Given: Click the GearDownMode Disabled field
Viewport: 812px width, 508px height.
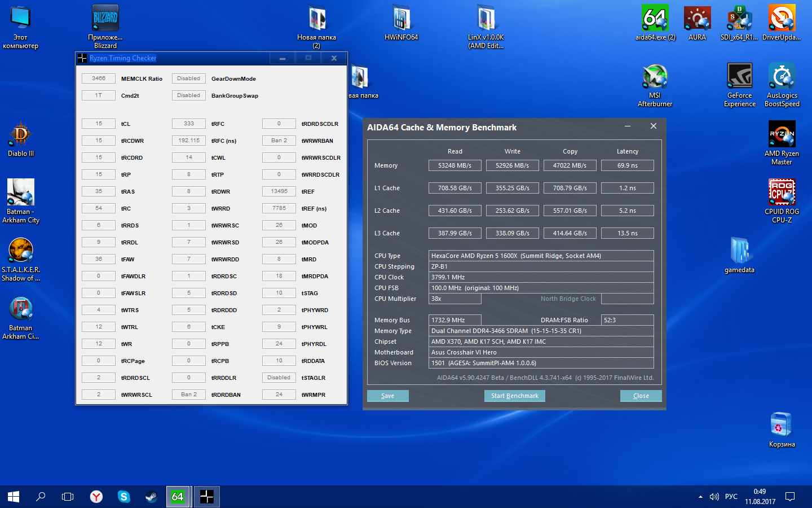Looking at the screenshot, I should tap(189, 78).
